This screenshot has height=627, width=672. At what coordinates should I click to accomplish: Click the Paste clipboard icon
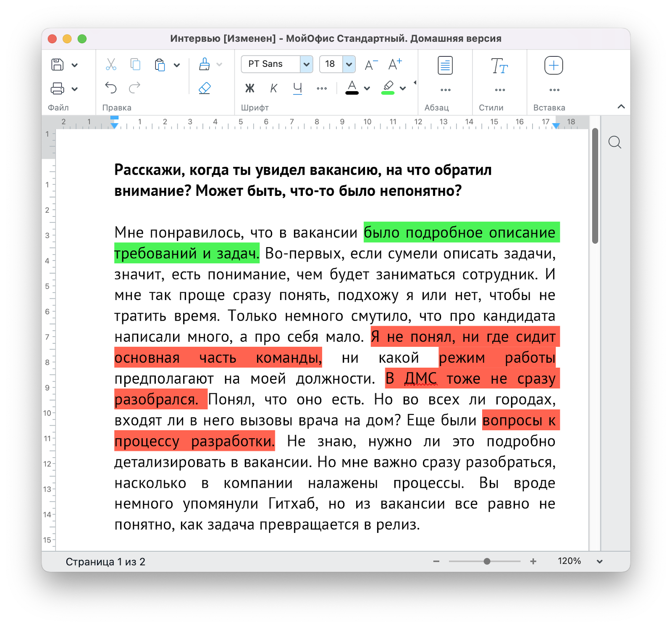pos(160,65)
